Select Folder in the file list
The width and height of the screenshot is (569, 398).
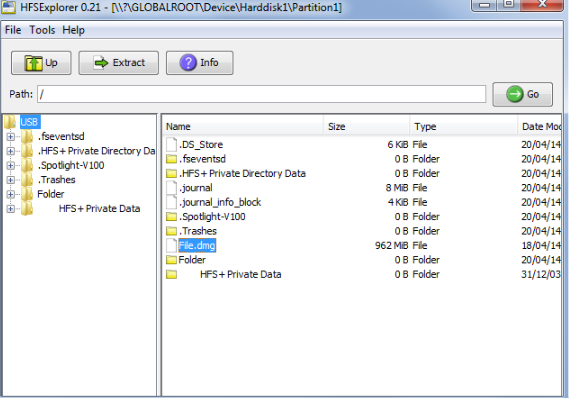click(x=192, y=260)
